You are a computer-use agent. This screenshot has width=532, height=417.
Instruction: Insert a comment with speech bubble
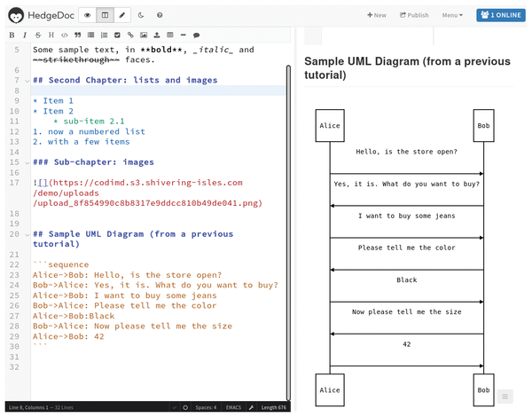pyautogui.click(x=197, y=35)
